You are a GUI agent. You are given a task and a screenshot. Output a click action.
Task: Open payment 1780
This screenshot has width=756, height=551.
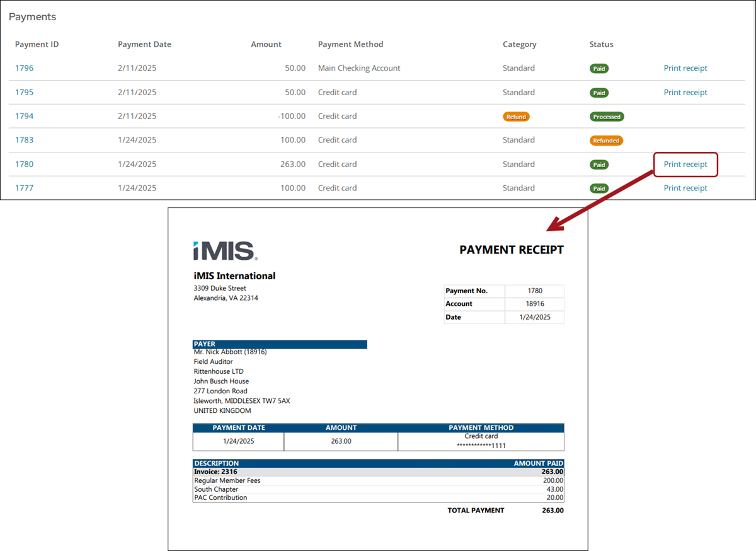24,164
